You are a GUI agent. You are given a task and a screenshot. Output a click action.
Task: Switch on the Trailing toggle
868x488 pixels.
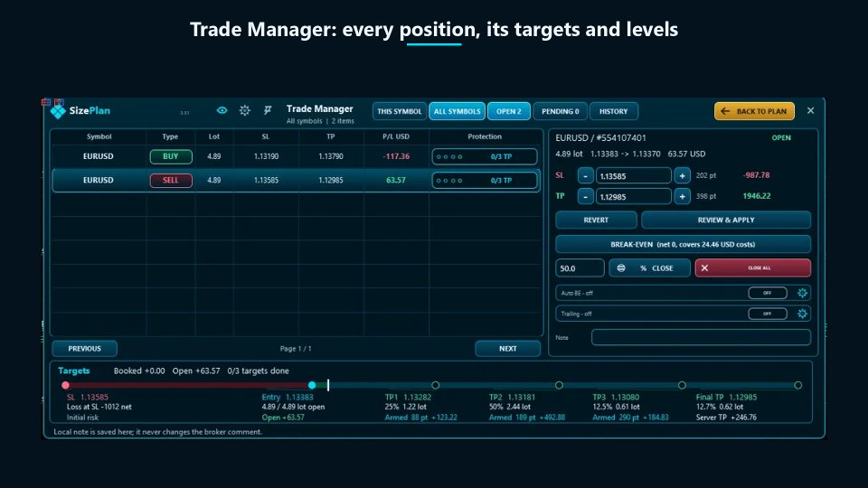point(768,314)
